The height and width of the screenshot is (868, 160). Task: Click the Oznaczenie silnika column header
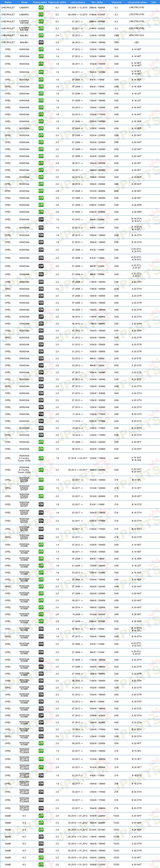click(x=137, y=2)
